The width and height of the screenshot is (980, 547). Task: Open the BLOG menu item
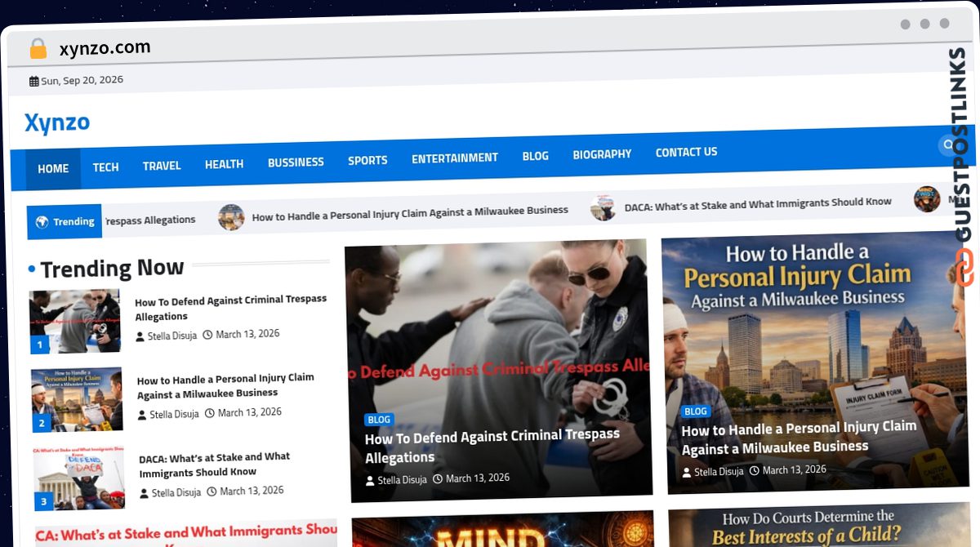(536, 156)
